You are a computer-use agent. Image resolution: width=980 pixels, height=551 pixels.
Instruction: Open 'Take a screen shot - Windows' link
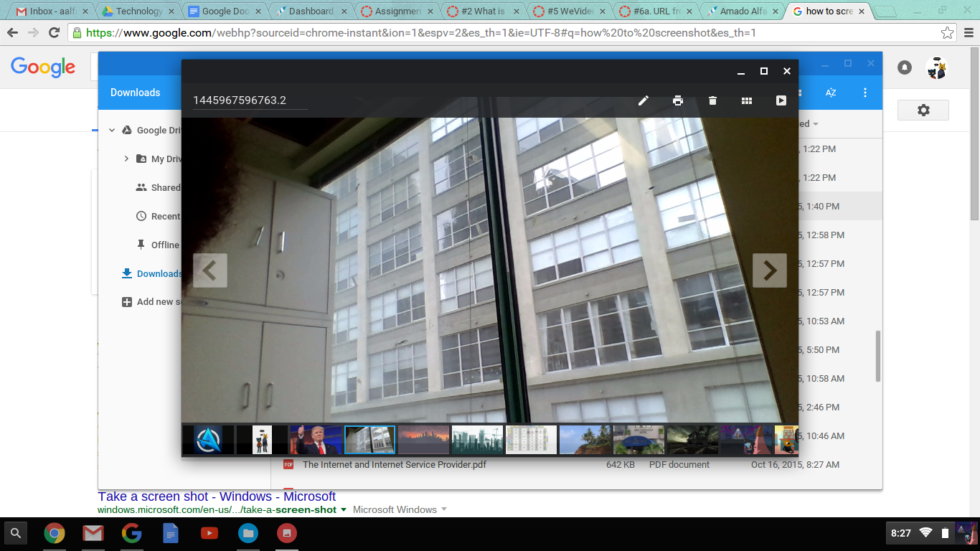tap(217, 496)
